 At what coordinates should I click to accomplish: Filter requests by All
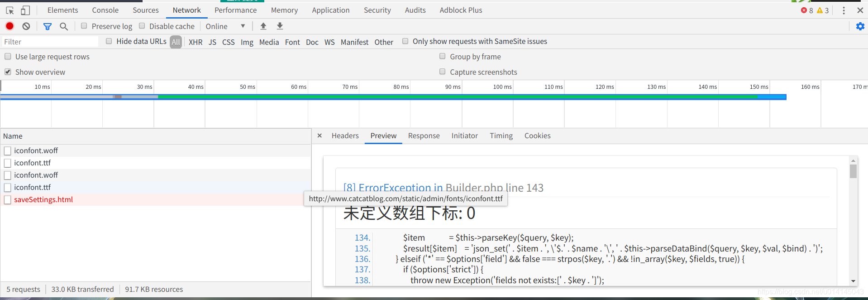click(x=176, y=42)
